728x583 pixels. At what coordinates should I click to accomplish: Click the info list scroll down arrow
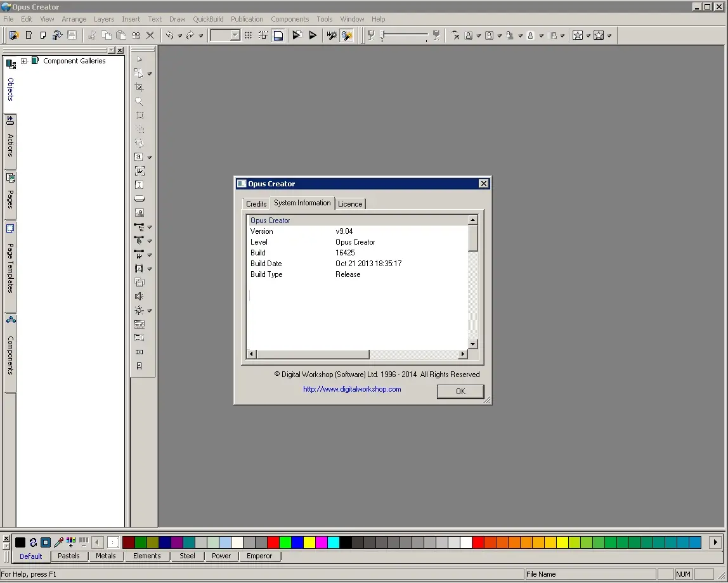pyautogui.click(x=472, y=343)
